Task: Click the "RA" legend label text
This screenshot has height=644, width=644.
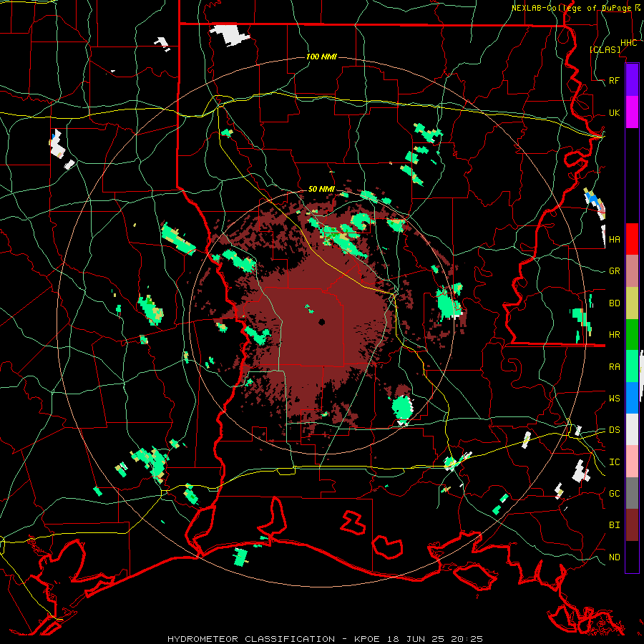Action: click(615, 367)
